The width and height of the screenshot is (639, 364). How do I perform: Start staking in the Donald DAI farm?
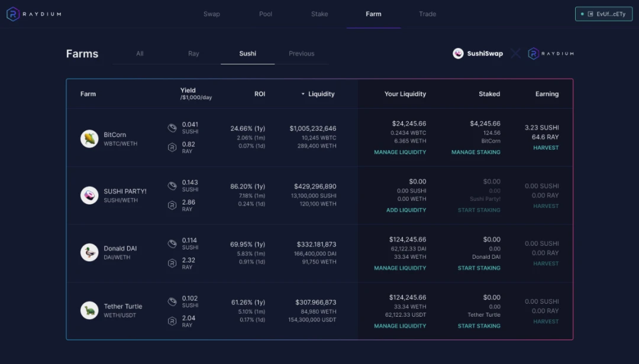[479, 268]
